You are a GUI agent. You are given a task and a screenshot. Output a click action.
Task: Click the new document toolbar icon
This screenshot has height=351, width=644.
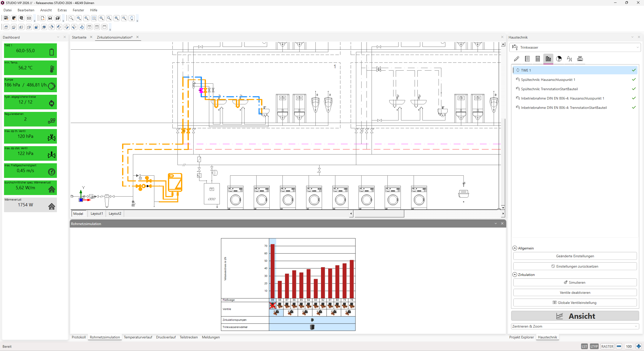coord(43,18)
